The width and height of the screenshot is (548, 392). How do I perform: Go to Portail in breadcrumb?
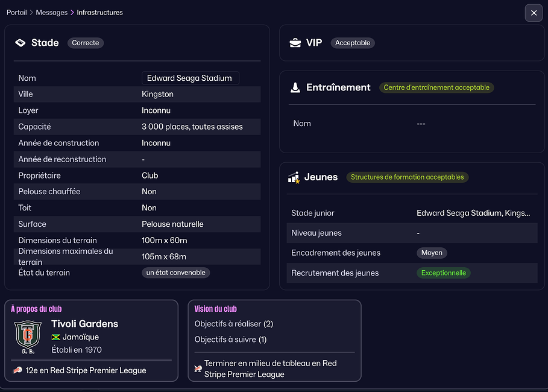16,12
